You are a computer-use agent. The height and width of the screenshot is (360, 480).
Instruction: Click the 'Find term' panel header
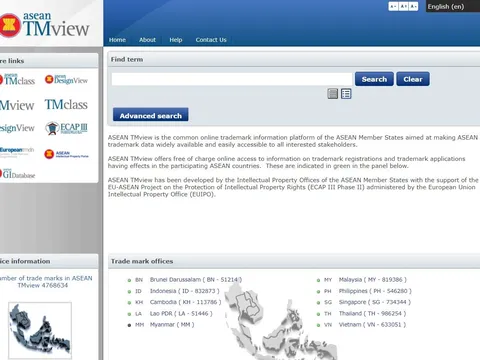coord(294,59)
